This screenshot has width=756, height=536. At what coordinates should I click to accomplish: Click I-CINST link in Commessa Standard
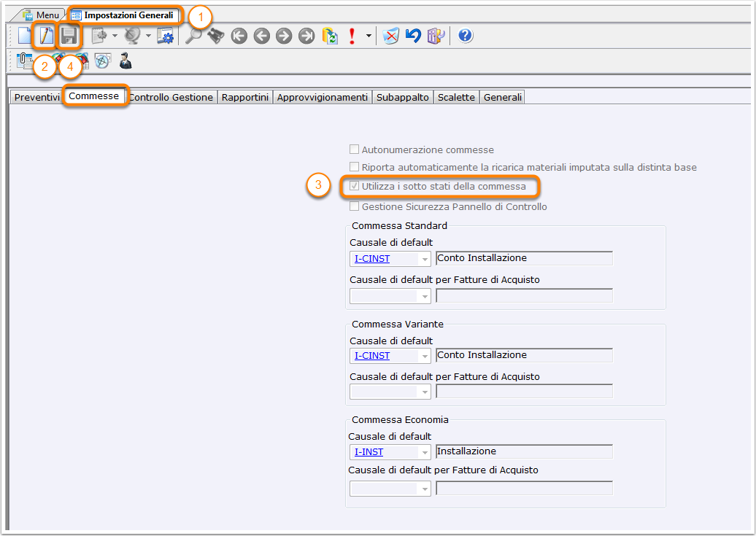pos(372,259)
